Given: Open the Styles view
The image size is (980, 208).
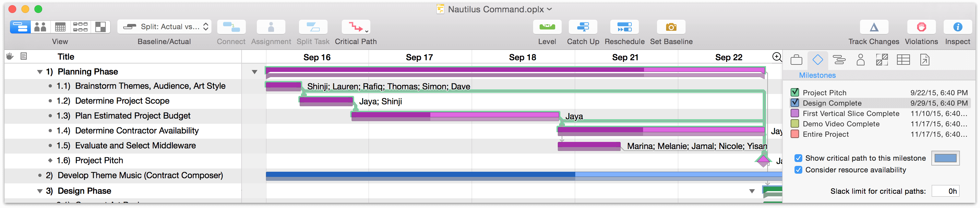Looking at the screenshot, I should (101, 27).
